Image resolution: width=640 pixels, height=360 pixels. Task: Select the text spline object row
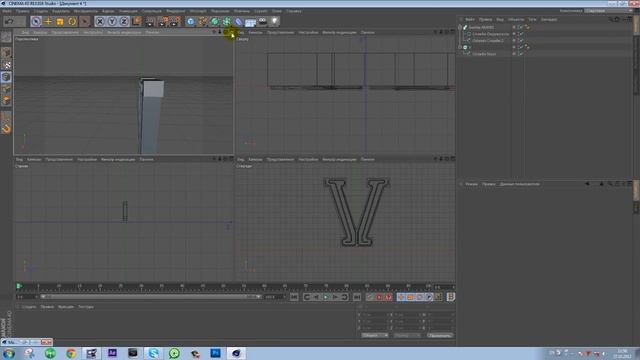[x=484, y=53]
